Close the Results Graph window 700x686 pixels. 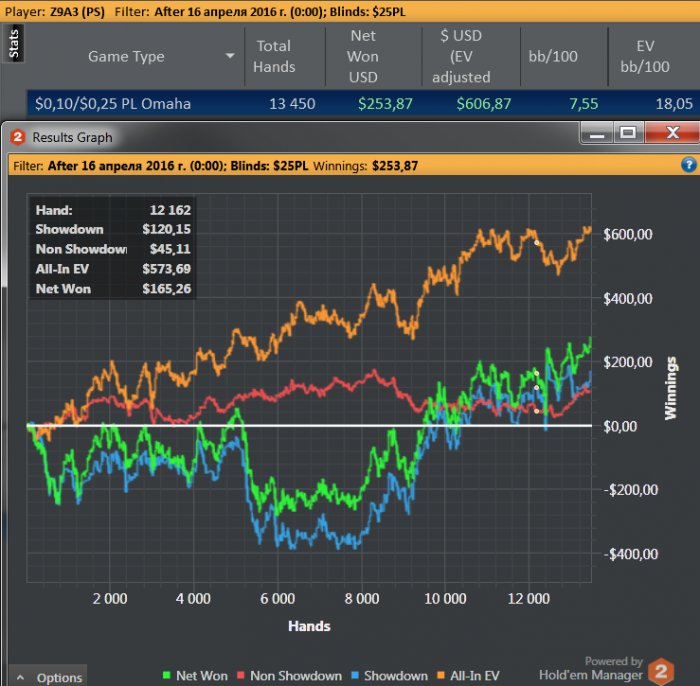pyautogui.click(x=671, y=133)
